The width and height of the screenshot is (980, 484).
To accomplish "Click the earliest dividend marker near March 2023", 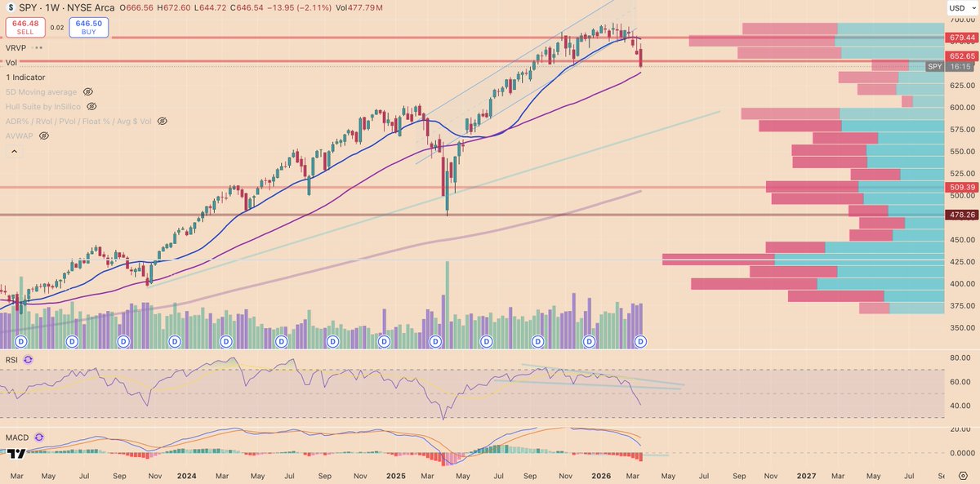I will point(20,340).
